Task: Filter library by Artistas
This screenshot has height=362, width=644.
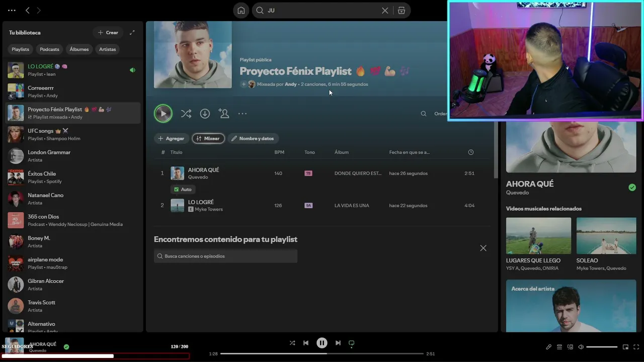Action: [x=108, y=49]
